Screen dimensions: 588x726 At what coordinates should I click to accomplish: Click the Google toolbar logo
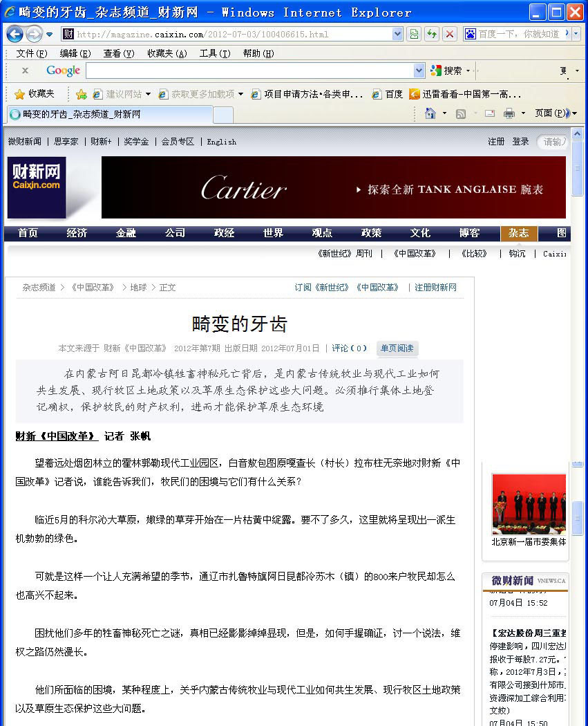coord(64,71)
